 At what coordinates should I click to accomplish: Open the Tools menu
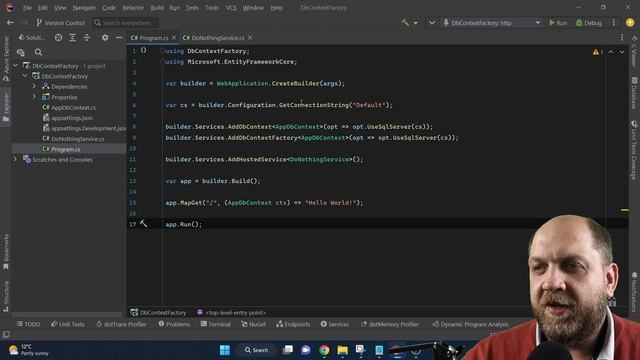(x=212, y=8)
